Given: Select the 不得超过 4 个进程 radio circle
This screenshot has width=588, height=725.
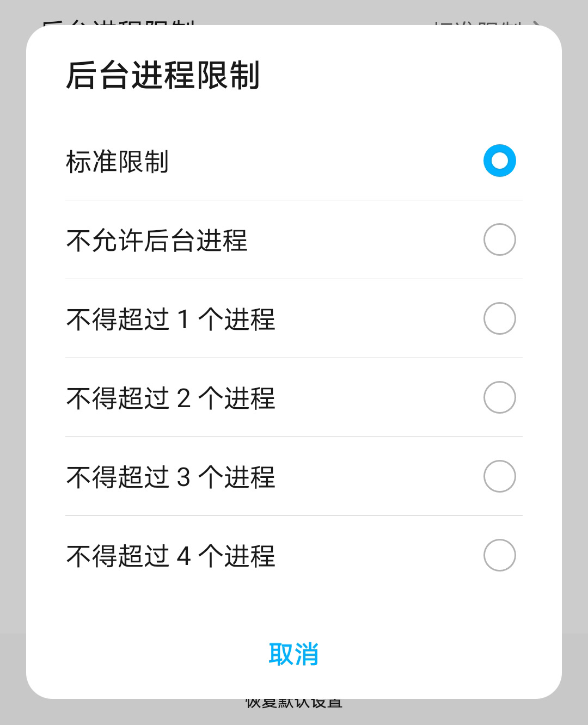Looking at the screenshot, I should click(x=499, y=555).
